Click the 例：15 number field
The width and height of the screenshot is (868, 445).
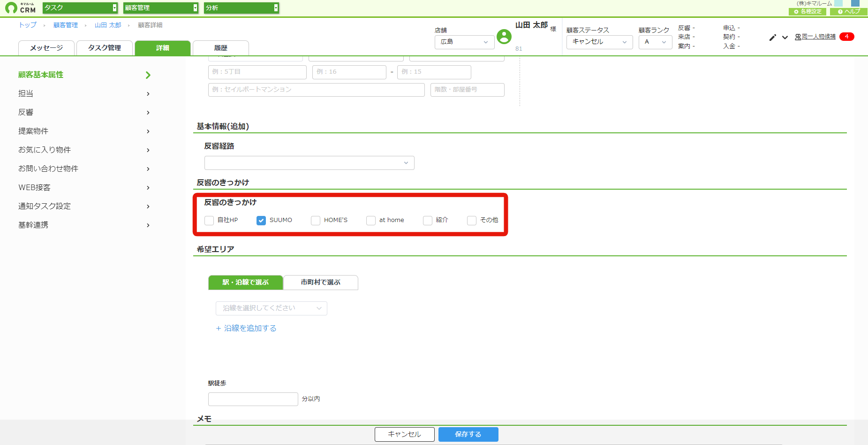[434, 72]
